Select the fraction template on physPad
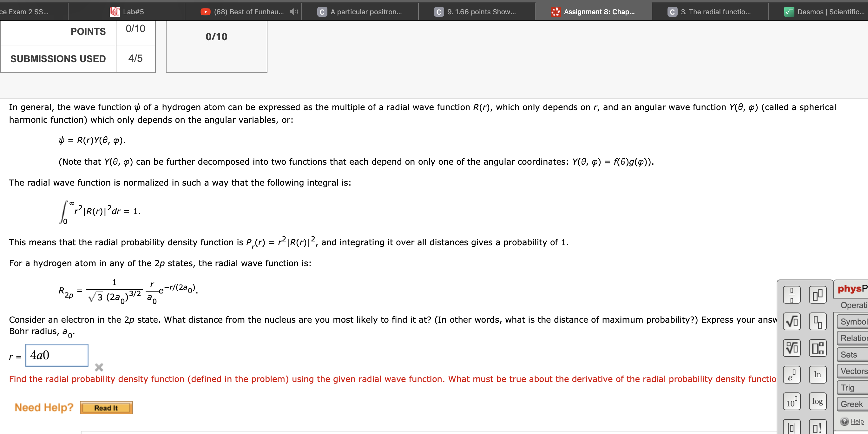 [792, 294]
